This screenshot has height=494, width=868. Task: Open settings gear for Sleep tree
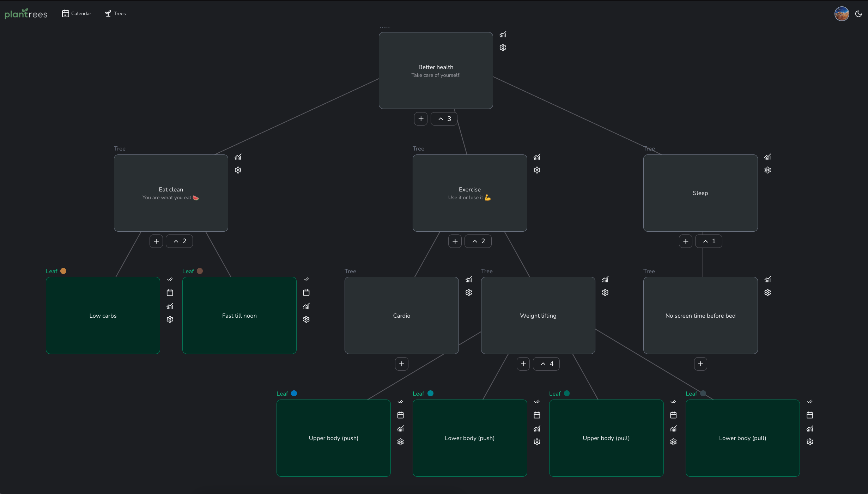[x=767, y=170]
